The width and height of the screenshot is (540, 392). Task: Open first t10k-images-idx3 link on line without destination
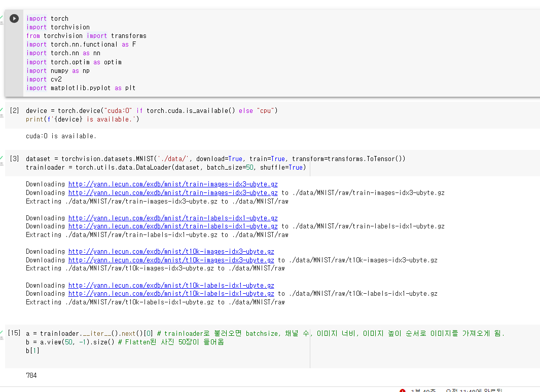(x=171, y=251)
